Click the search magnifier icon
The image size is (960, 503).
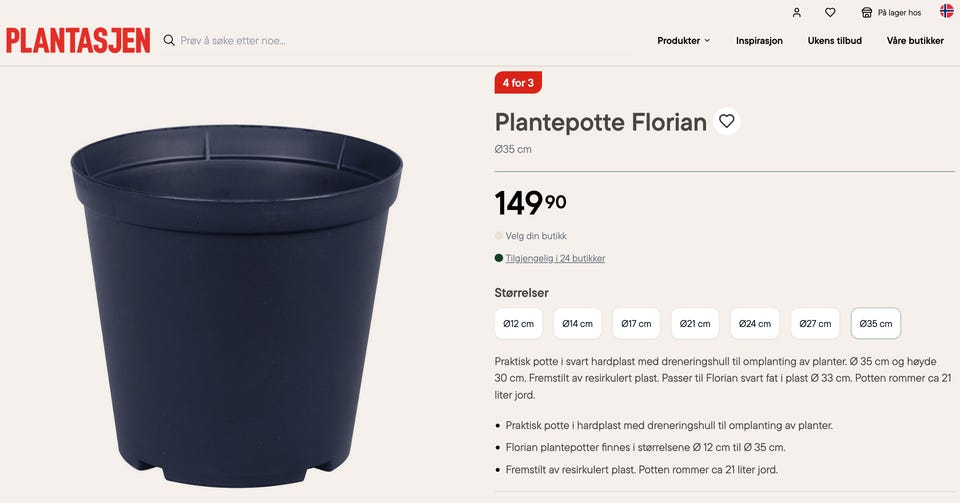169,40
